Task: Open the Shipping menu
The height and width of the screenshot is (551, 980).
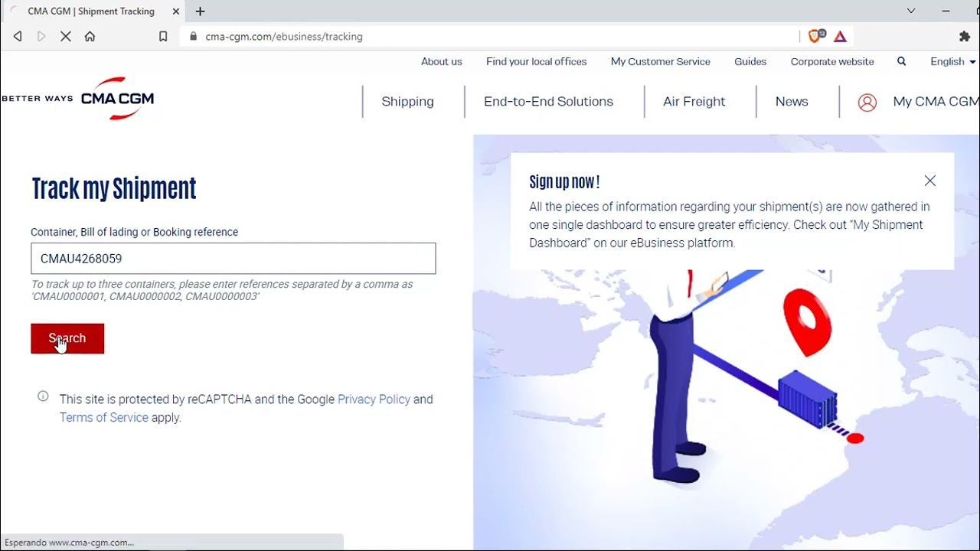Action: pos(407,101)
